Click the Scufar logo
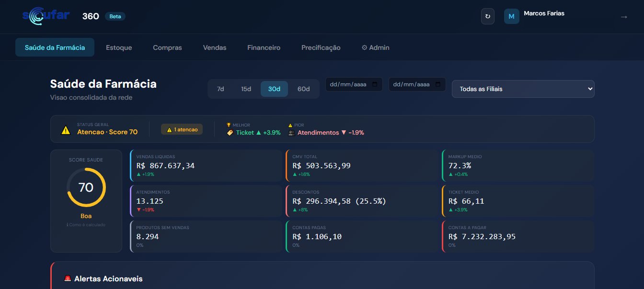Viewport: 644px width, 289px height. point(46,16)
